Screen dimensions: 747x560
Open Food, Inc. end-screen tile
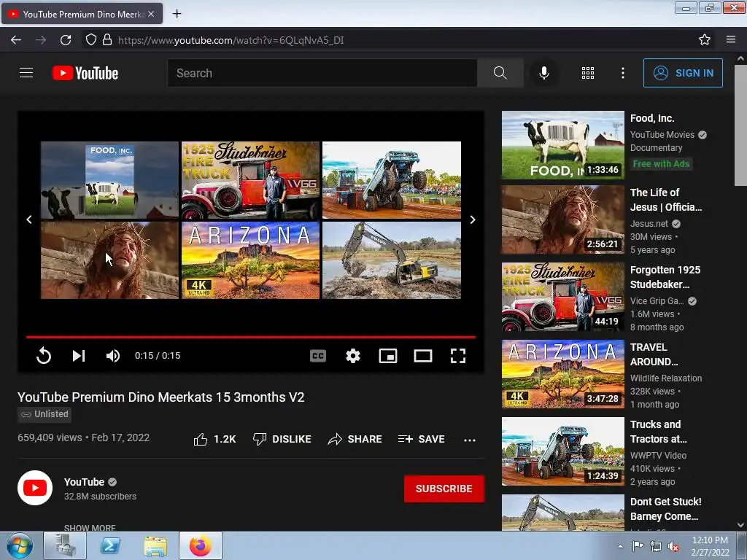tap(109, 180)
